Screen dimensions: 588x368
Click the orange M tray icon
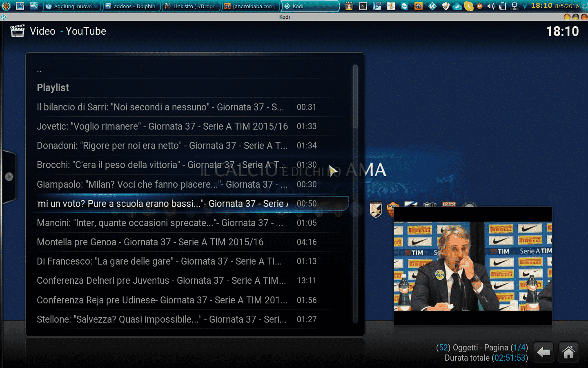(x=480, y=6)
